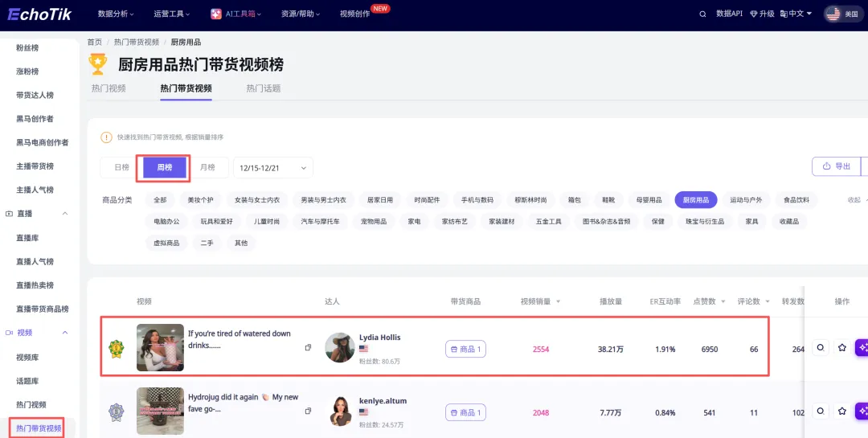868x438 pixels.
Task: Switch to 月榜 monthly ranking
Action: pyautogui.click(x=207, y=167)
